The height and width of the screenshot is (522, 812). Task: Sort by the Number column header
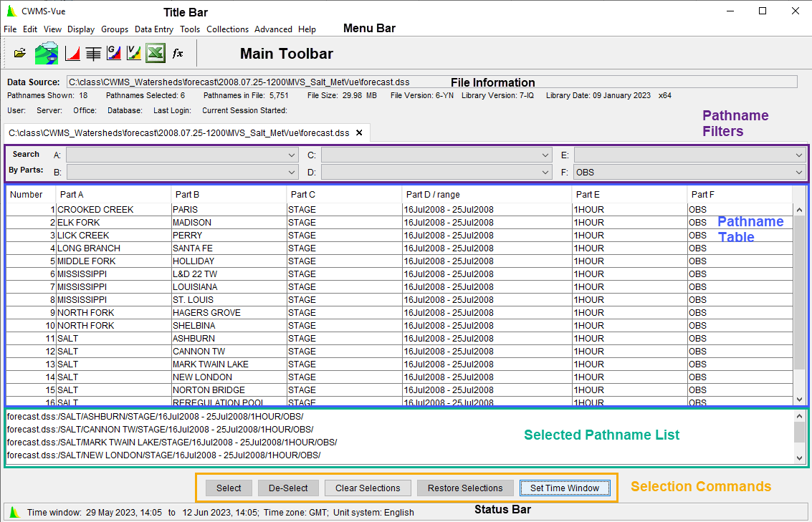pos(31,195)
